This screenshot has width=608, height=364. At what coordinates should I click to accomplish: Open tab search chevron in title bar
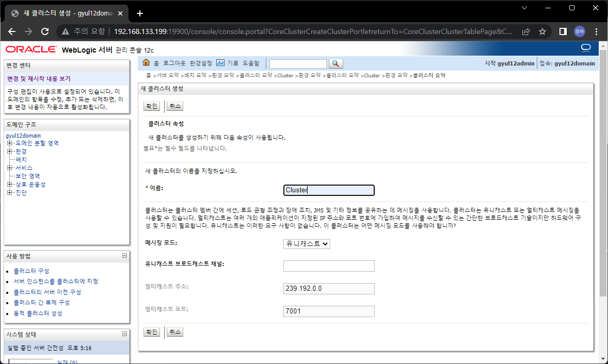point(524,8)
